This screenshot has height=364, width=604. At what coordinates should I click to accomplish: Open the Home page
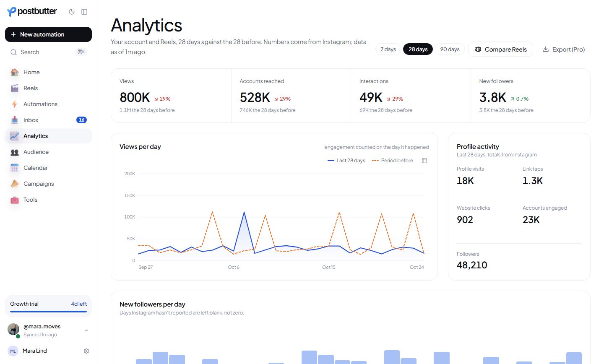click(48, 72)
